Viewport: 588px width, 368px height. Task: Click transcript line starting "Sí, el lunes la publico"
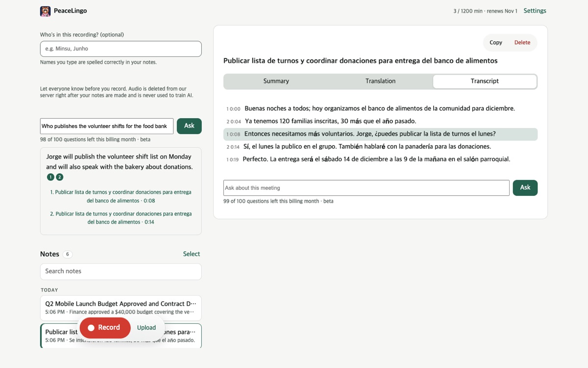pyautogui.click(x=380, y=147)
